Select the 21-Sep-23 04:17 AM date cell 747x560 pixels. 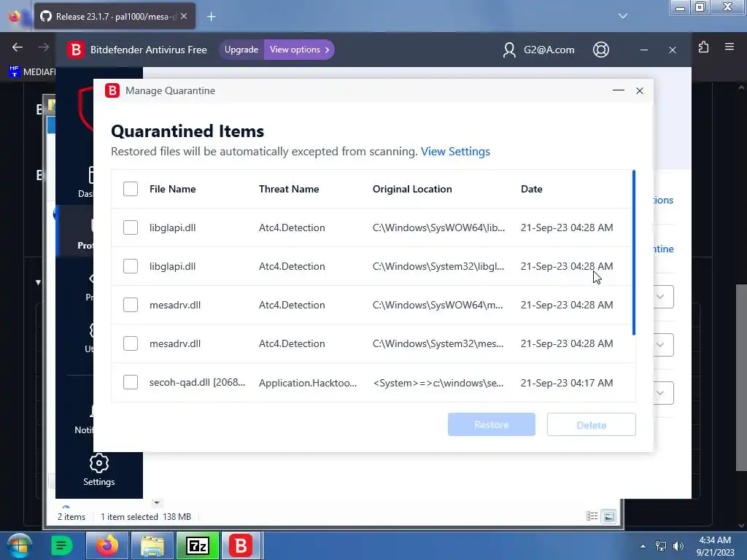pyautogui.click(x=567, y=383)
